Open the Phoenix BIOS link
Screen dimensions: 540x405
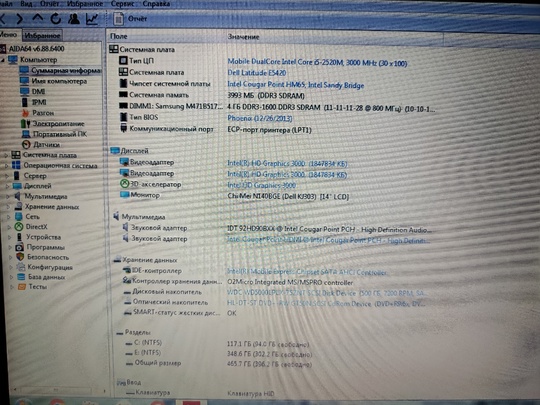260,118
